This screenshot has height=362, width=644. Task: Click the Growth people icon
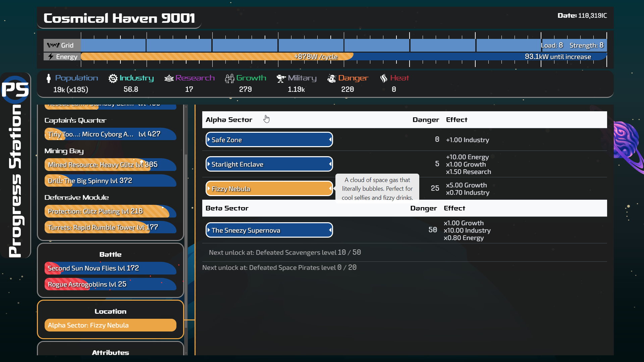(x=229, y=78)
